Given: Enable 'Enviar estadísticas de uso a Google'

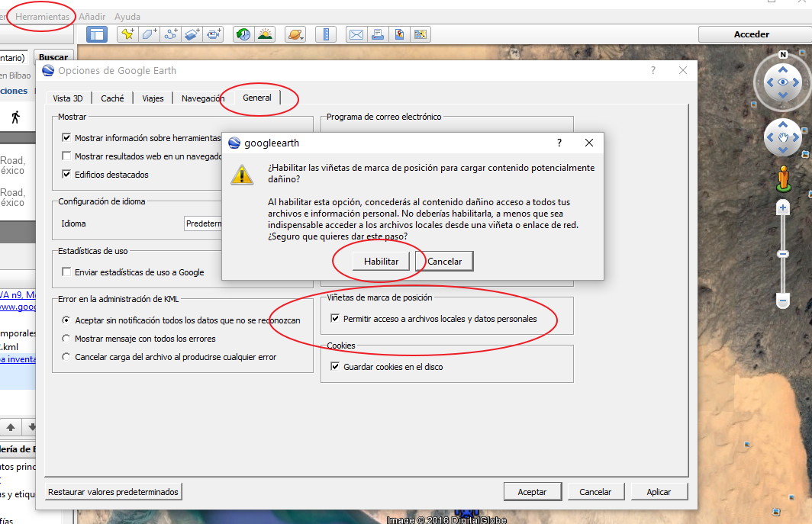Looking at the screenshot, I should (67, 272).
